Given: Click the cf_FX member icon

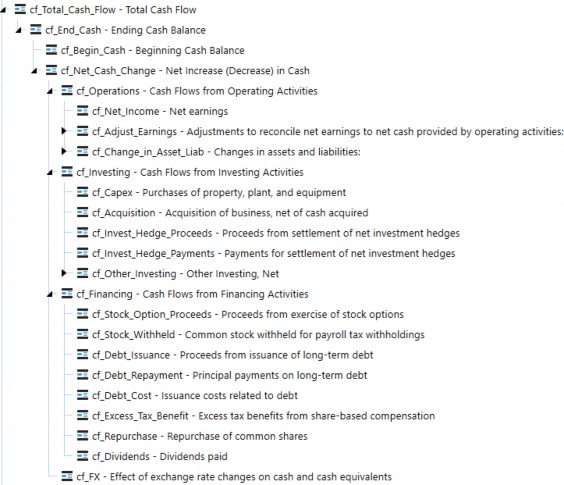Looking at the screenshot, I should tap(67, 476).
